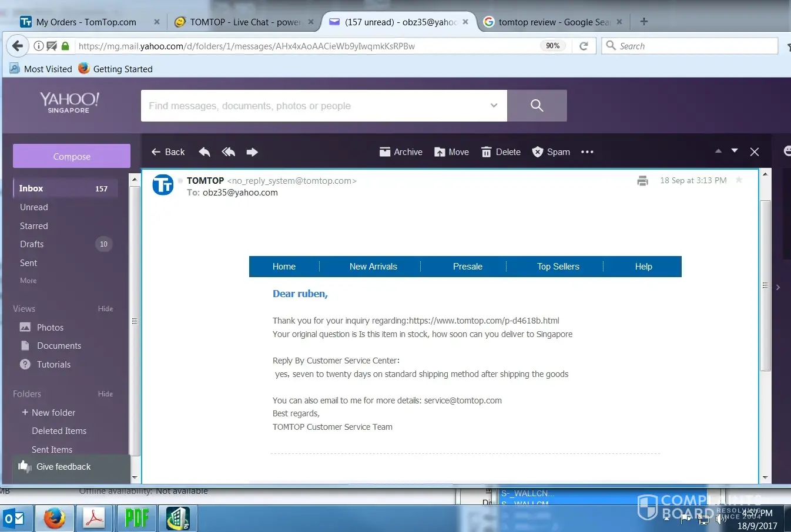791x532 pixels.
Task: Hide the Views section
Action: [x=105, y=309]
